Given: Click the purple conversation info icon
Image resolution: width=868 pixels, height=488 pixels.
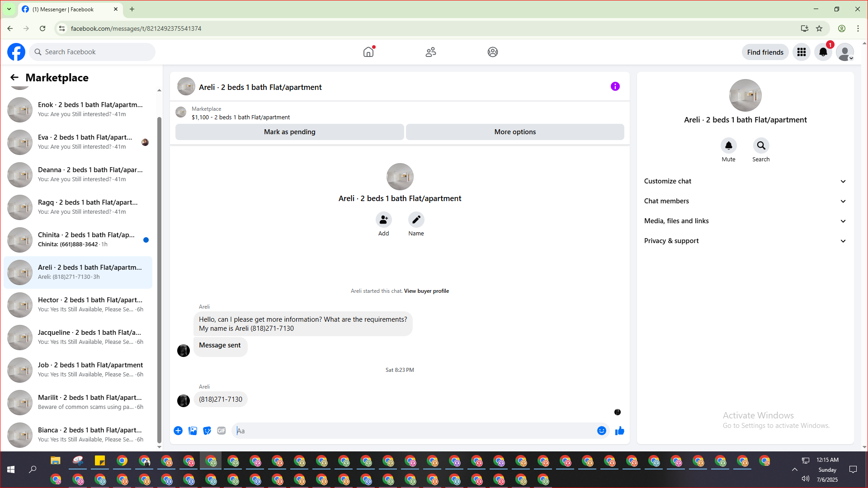Looking at the screenshot, I should click(615, 86).
